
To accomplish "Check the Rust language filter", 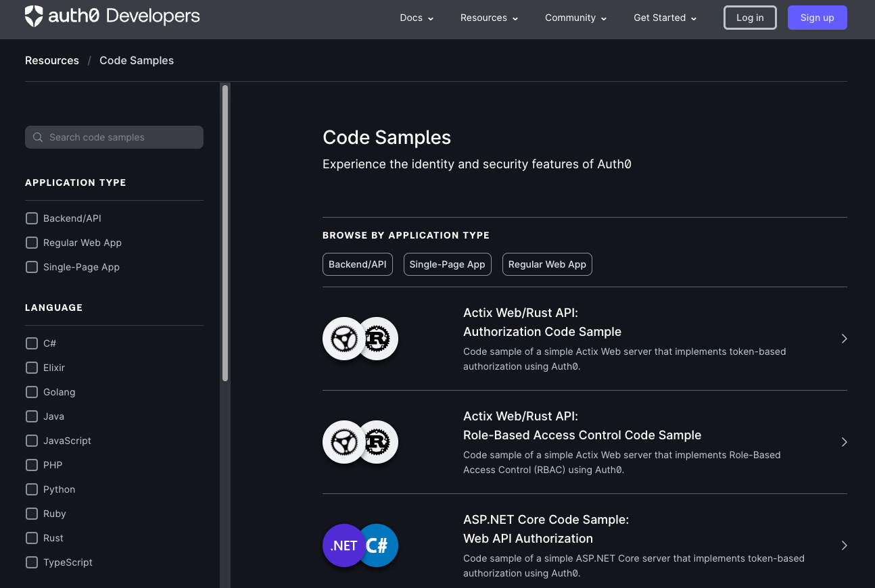I will [32, 538].
